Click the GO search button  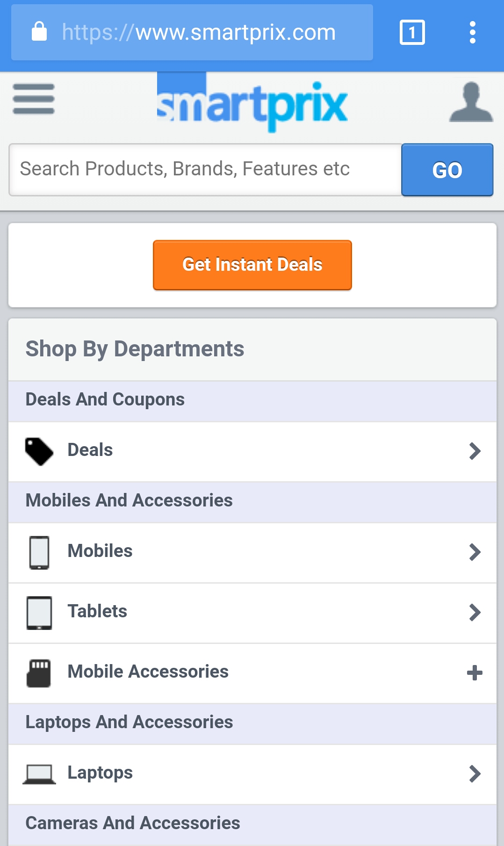(447, 170)
